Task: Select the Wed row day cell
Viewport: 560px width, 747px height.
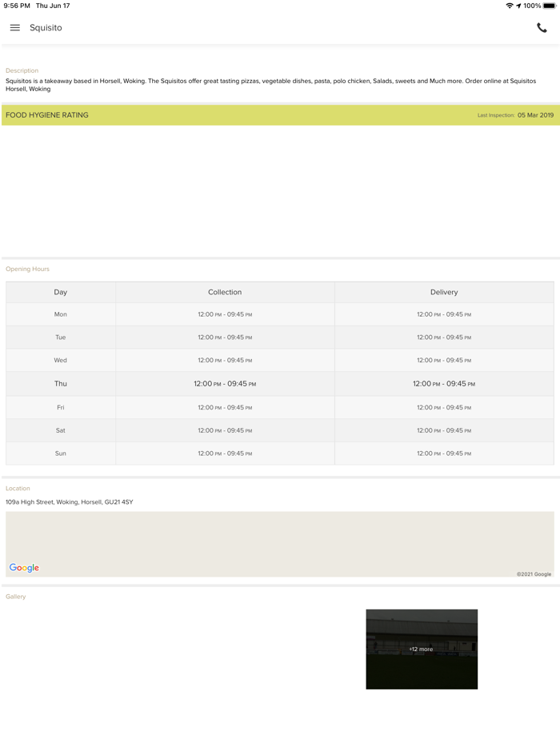Action: [x=61, y=360]
